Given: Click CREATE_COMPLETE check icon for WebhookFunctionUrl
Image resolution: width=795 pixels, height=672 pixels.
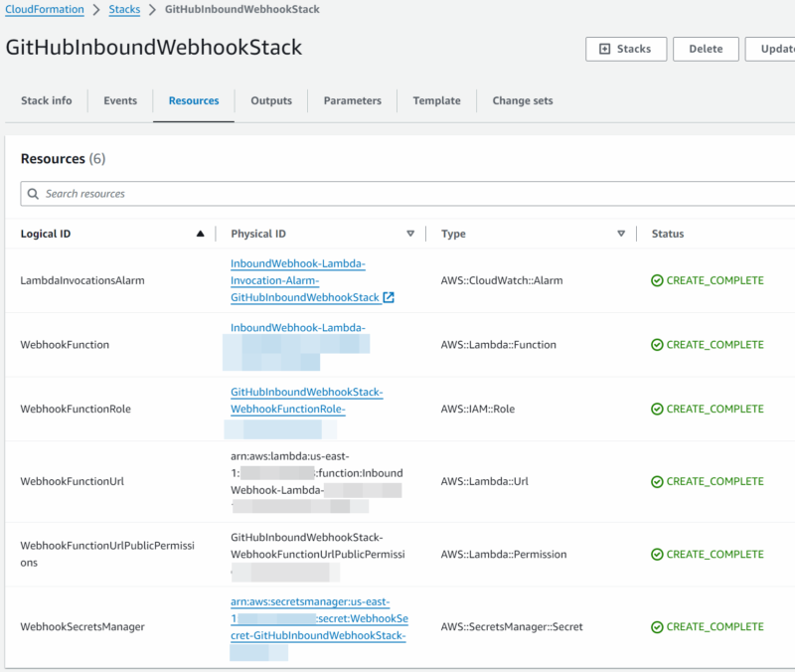Looking at the screenshot, I should point(657,481).
